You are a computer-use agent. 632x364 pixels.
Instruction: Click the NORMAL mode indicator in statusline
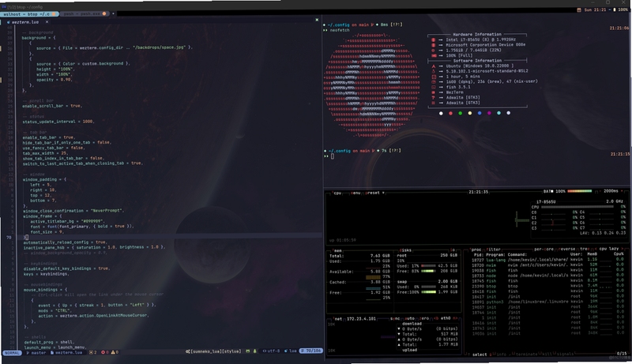pyautogui.click(x=12, y=352)
